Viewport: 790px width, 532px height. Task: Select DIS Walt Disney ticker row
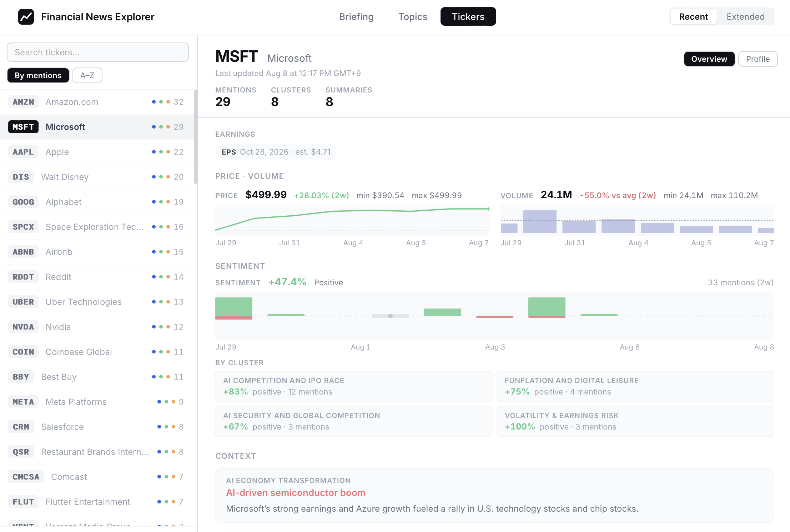coord(97,177)
